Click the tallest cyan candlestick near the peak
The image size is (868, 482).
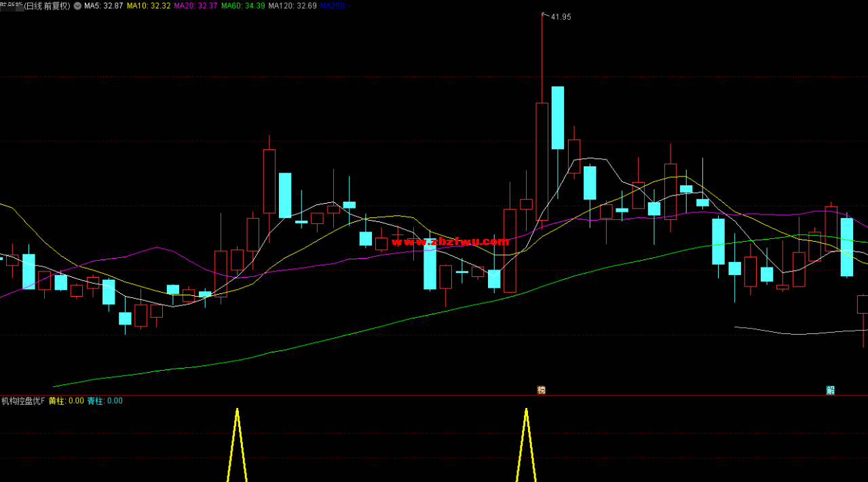558,117
